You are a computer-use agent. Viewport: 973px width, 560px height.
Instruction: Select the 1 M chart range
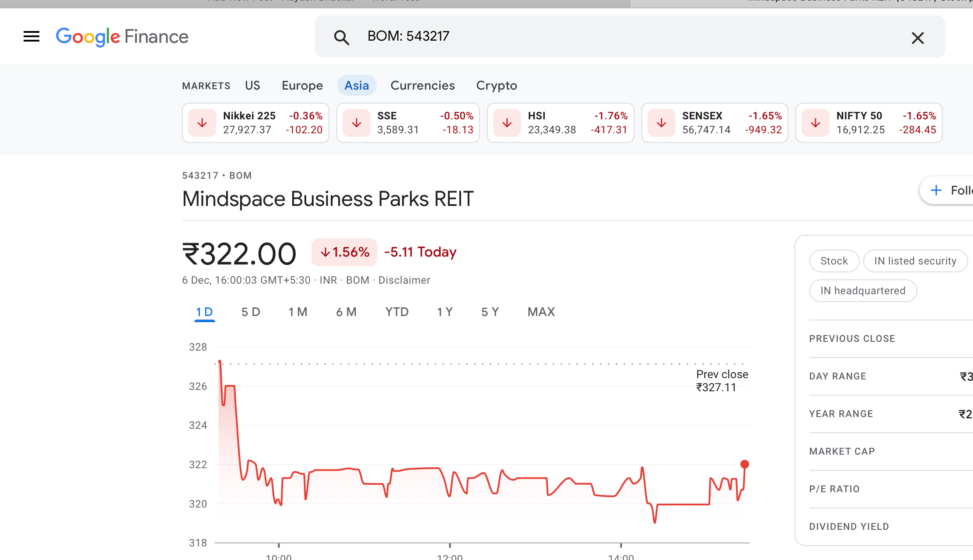coord(298,312)
